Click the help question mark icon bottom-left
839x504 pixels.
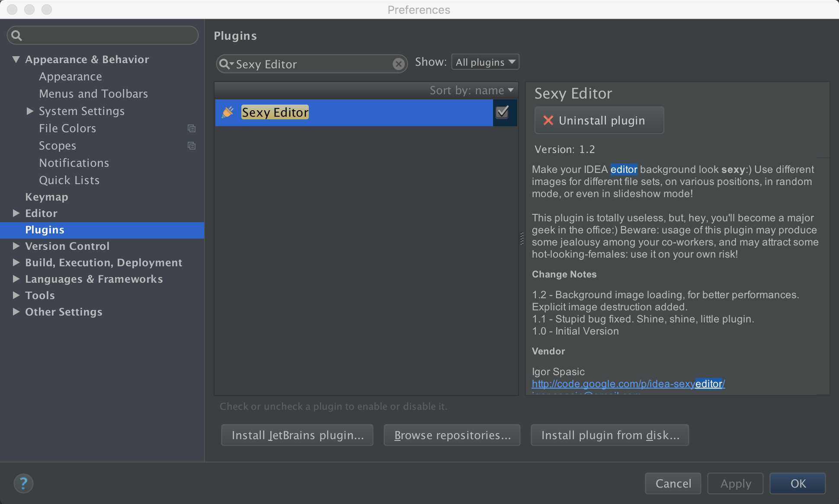coord(23,483)
